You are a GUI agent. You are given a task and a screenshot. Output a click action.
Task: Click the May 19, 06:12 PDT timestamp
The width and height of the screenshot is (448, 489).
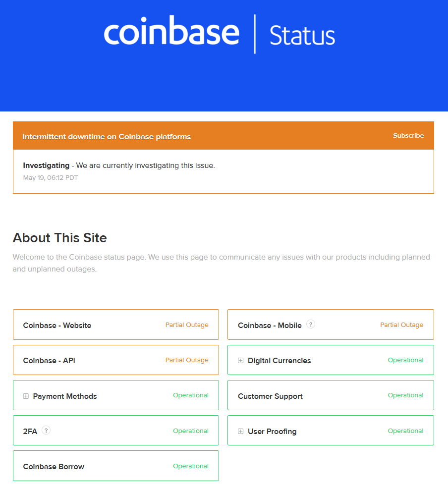(x=51, y=177)
